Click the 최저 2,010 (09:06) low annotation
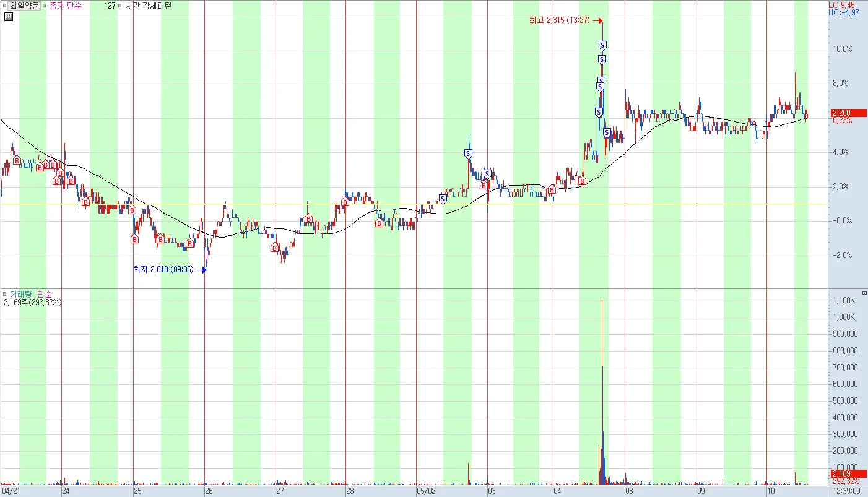 163,269
